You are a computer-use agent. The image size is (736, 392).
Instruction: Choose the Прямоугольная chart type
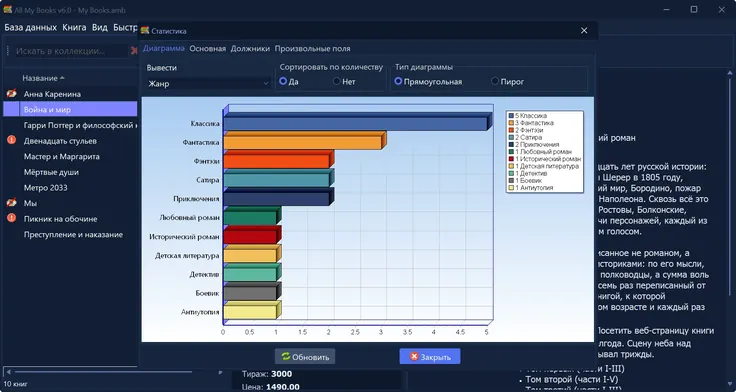398,81
